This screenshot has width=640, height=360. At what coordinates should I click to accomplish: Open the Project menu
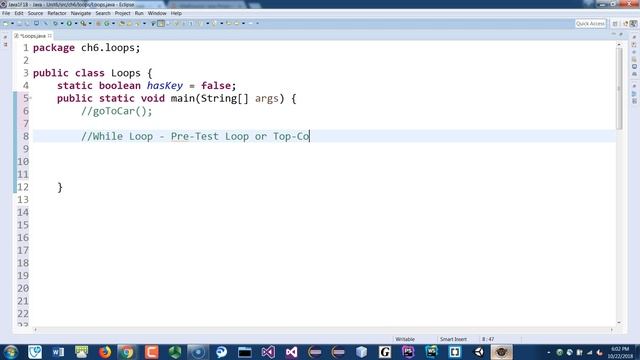pos(122,13)
